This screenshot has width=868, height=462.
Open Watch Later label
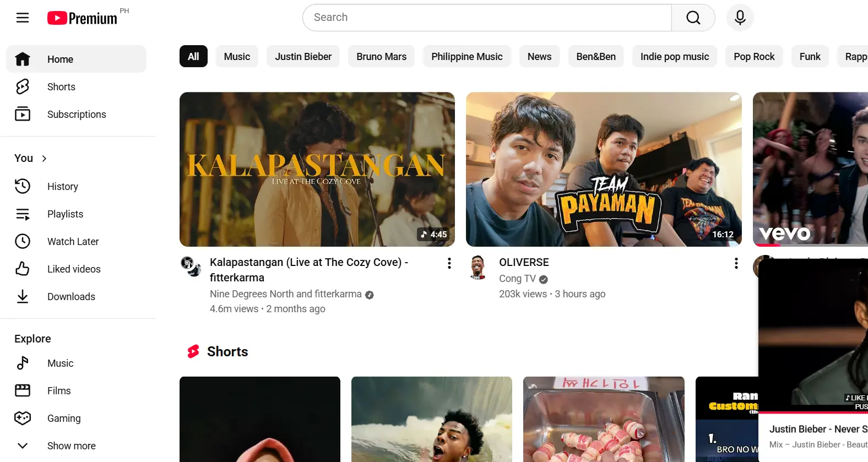[73, 241]
